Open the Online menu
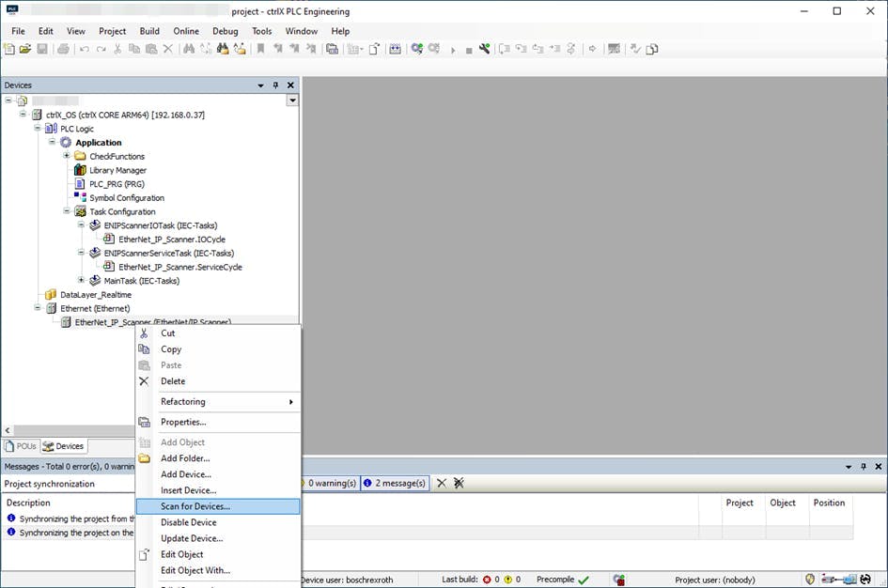Viewport: 888px width, 588px height. (x=186, y=31)
